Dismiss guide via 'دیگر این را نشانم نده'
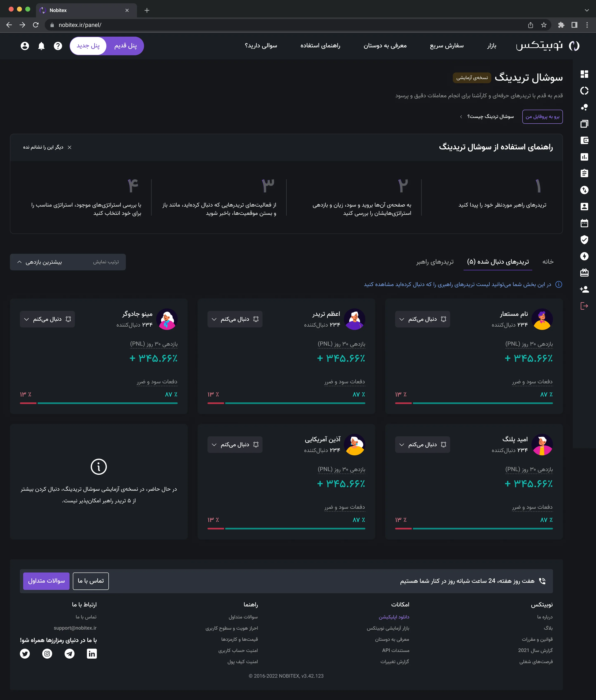Screen dimensions: 596x700 click(x=47, y=147)
